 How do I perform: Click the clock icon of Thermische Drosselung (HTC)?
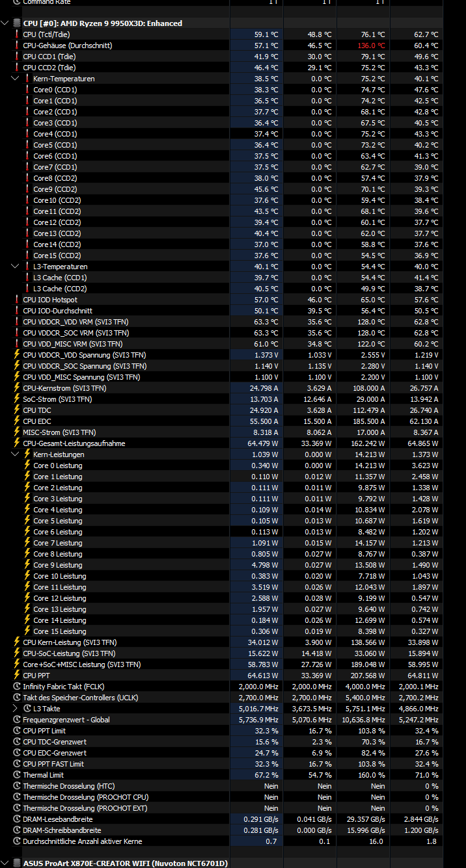coord(16,786)
